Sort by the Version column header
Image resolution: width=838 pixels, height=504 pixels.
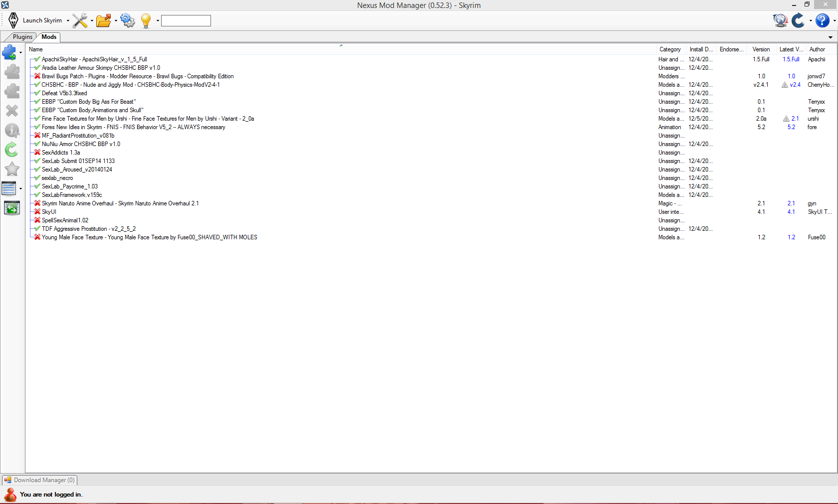pos(761,49)
